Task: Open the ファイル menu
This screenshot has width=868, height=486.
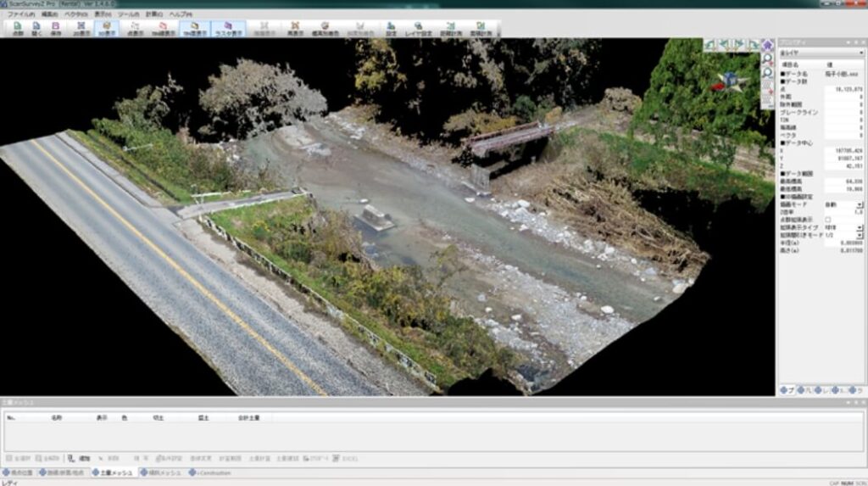Action: tap(20, 15)
